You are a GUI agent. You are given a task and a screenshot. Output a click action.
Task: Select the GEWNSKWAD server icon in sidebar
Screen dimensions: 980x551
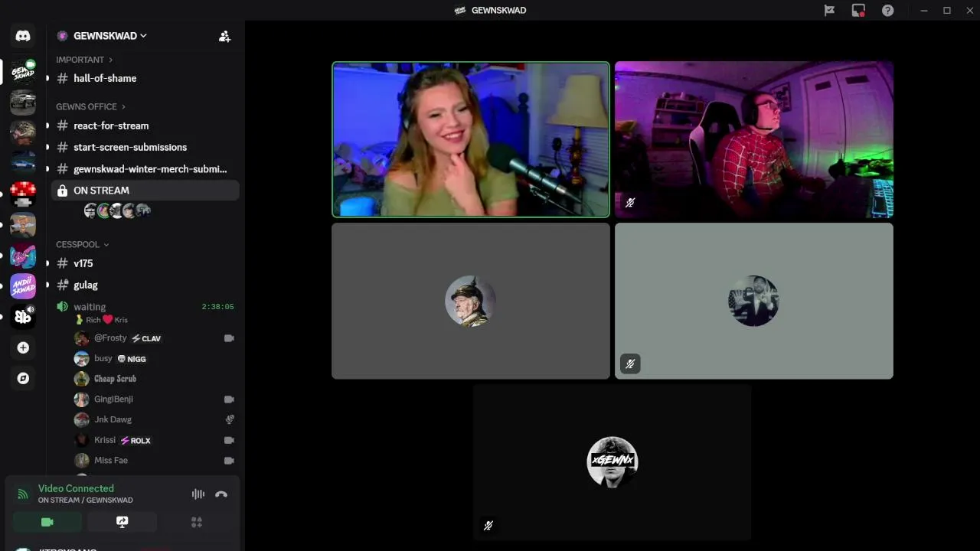[x=23, y=71]
